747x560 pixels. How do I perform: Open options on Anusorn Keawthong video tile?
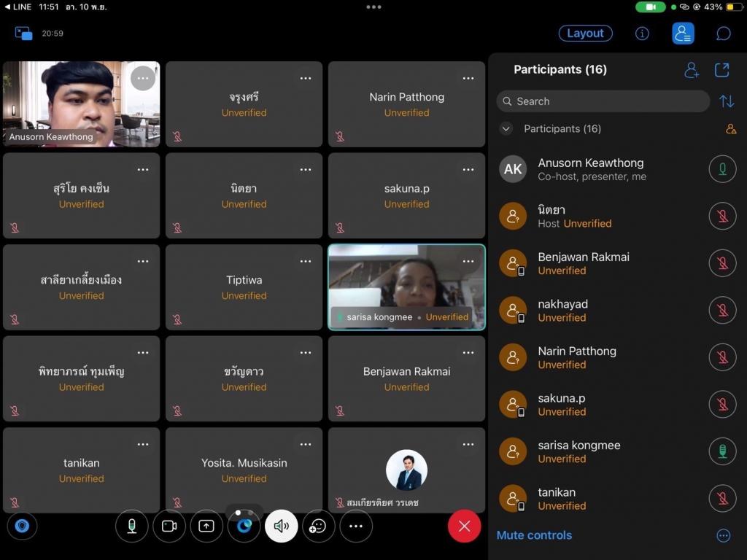[143, 78]
